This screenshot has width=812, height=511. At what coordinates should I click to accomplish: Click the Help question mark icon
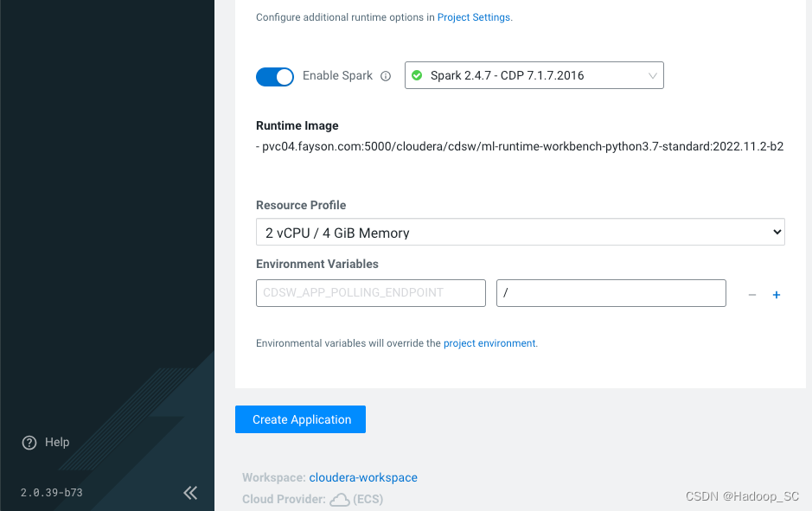pyautogui.click(x=29, y=443)
